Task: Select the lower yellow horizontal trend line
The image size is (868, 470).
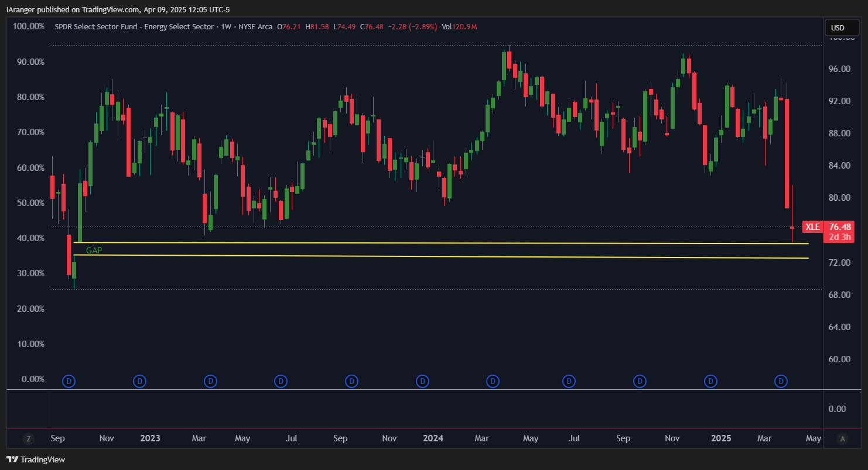Action: pyautogui.click(x=439, y=256)
